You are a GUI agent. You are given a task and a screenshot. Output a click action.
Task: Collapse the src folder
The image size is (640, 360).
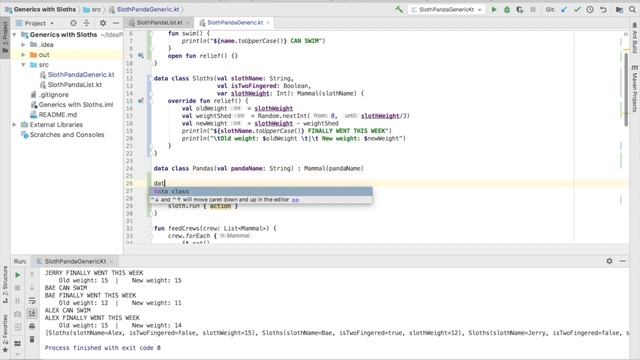pos(23,64)
